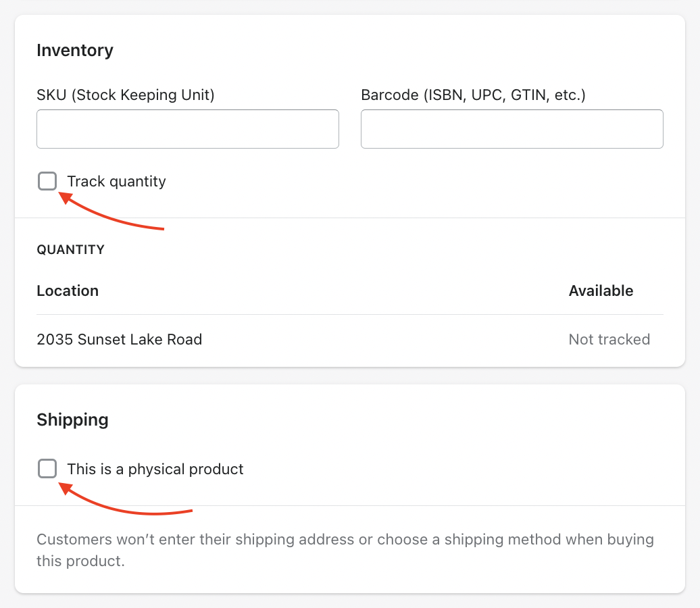Focus the Barcode input field
This screenshot has height=608, width=700.
coord(512,129)
